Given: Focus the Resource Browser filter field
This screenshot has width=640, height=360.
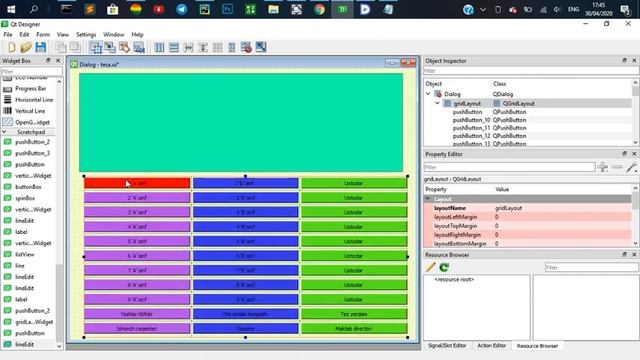Looking at the screenshot, I should tap(591, 267).
